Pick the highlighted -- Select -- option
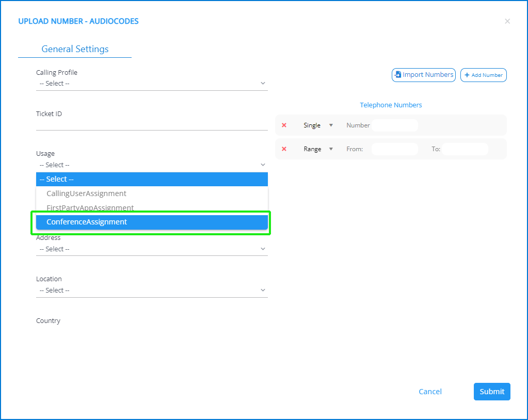Image resolution: width=528 pixels, height=420 pixels. point(152,179)
